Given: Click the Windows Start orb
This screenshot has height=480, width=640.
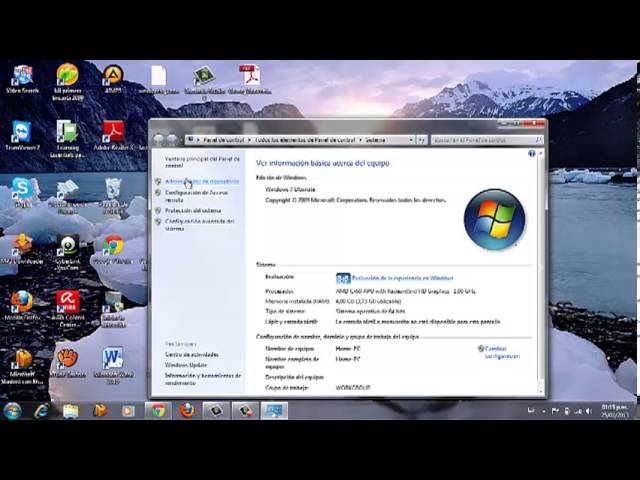Looking at the screenshot, I should 12,410.
